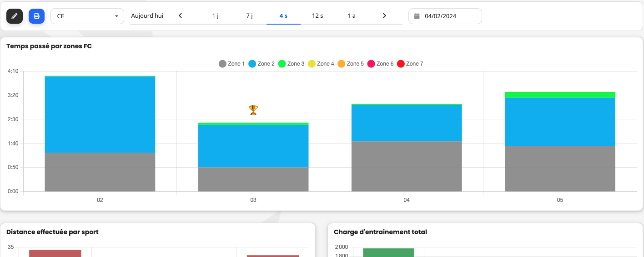The height and width of the screenshot is (257, 644).
Task: Click the Aujourd'hui button
Action: [147, 15]
